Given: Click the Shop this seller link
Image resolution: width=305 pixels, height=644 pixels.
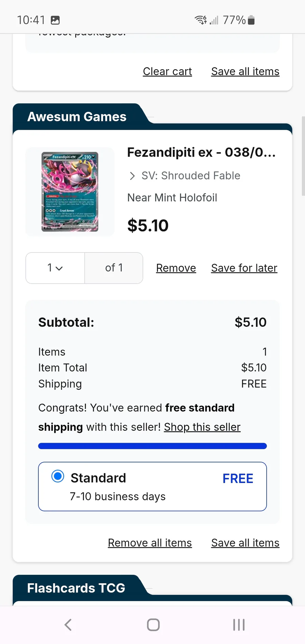Looking at the screenshot, I should [x=202, y=427].
